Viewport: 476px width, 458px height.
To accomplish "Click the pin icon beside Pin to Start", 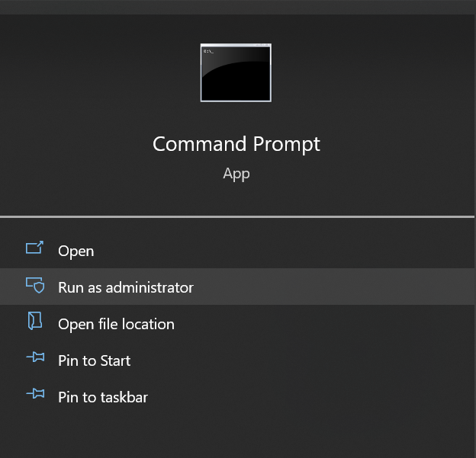I will [x=35, y=357].
